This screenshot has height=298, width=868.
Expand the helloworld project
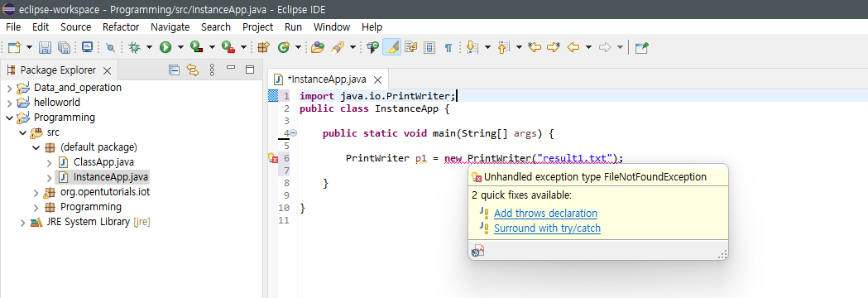pyautogui.click(x=9, y=103)
